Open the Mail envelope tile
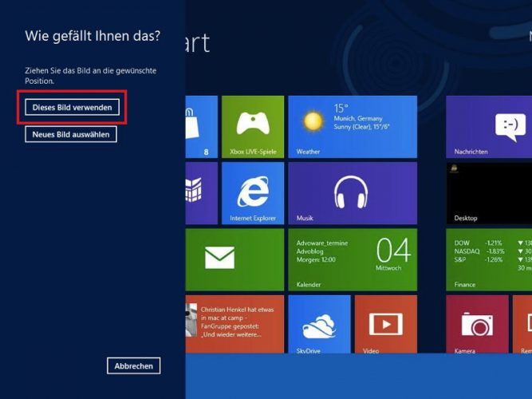 coord(234,259)
